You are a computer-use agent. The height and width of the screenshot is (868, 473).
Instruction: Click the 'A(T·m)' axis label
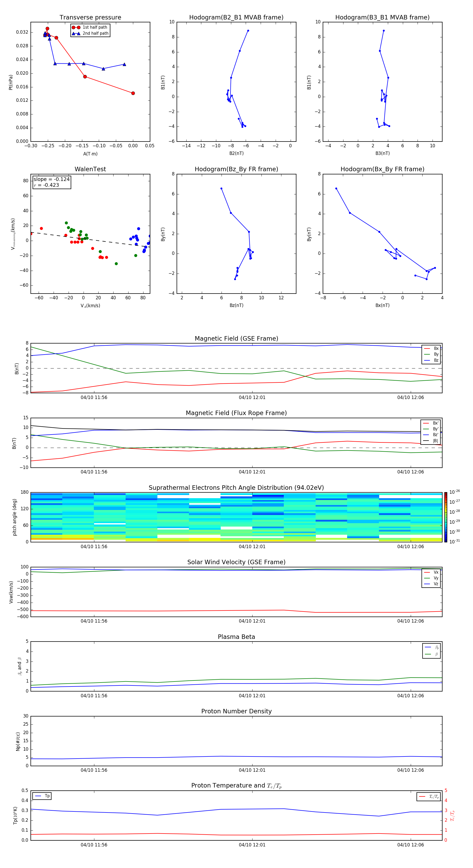pos(90,154)
